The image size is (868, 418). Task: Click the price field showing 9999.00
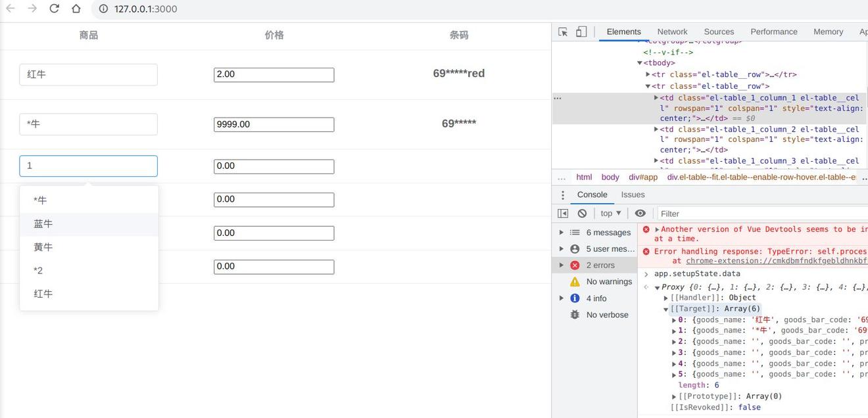tap(274, 124)
